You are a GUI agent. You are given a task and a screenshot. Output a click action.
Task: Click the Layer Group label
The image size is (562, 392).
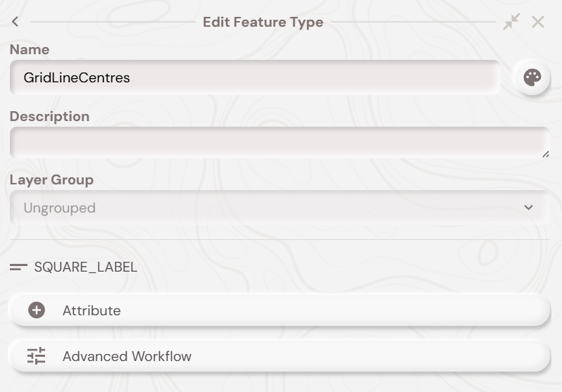coord(51,179)
